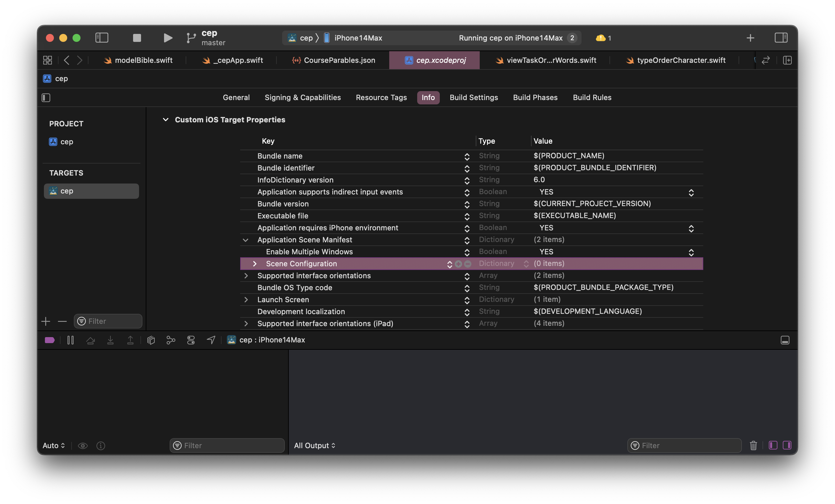Open modelBible.swift editor tab

coord(138,60)
